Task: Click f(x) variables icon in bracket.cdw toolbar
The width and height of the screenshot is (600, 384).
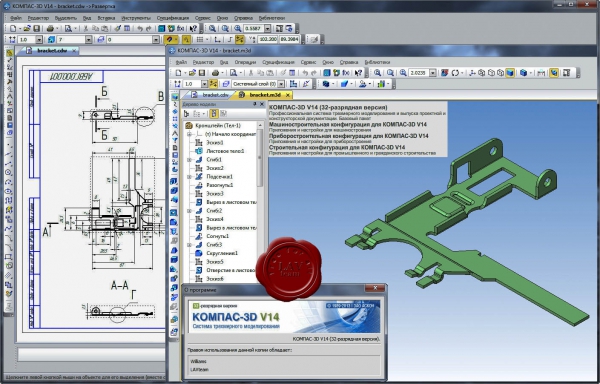Action: [181, 28]
